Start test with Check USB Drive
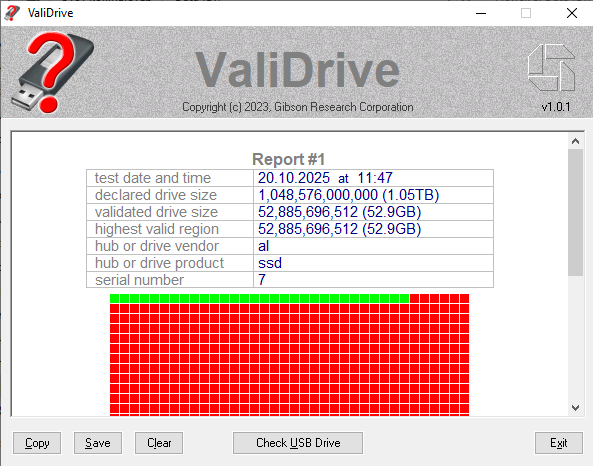The width and height of the screenshot is (593, 466). 298,443
